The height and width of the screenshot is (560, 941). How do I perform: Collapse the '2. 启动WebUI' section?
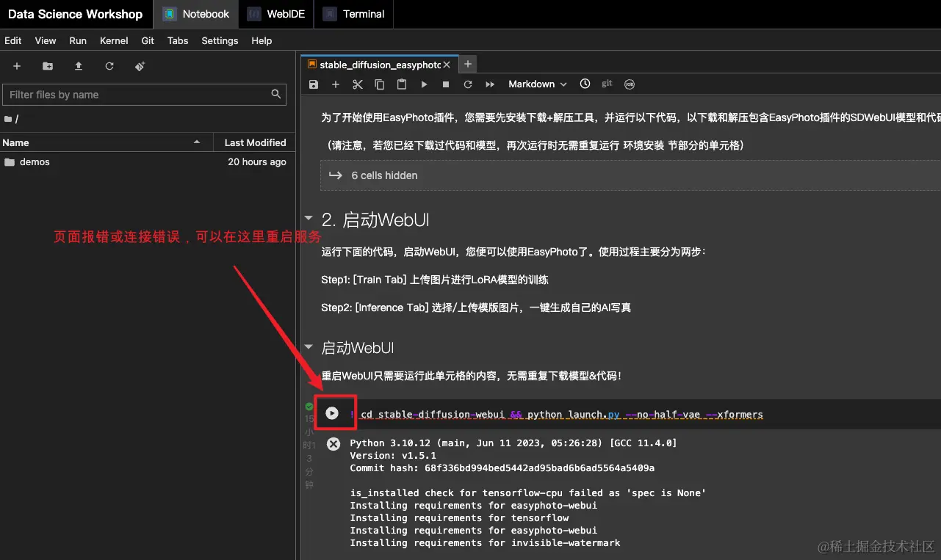(309, 219)
